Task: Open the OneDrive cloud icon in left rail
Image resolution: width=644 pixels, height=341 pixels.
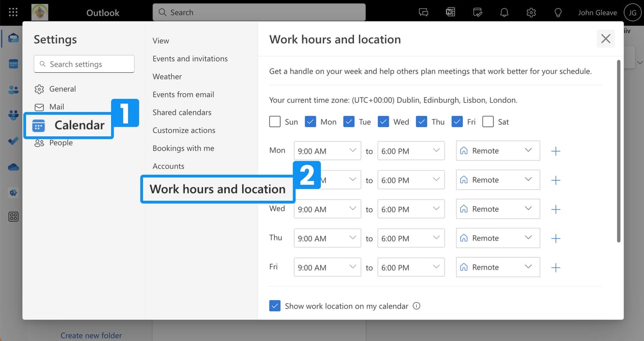Action: coord(13,167)
